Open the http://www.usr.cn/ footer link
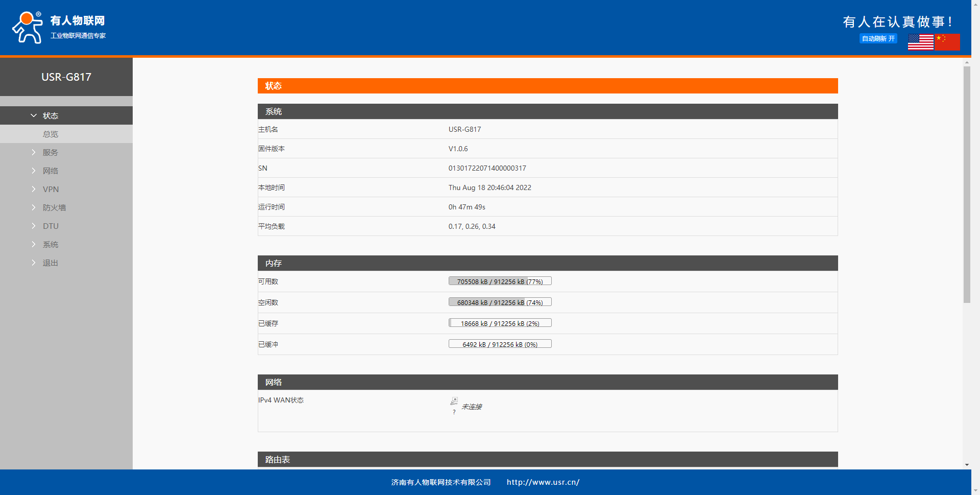 pyautogui.click(x=543, y=482)
